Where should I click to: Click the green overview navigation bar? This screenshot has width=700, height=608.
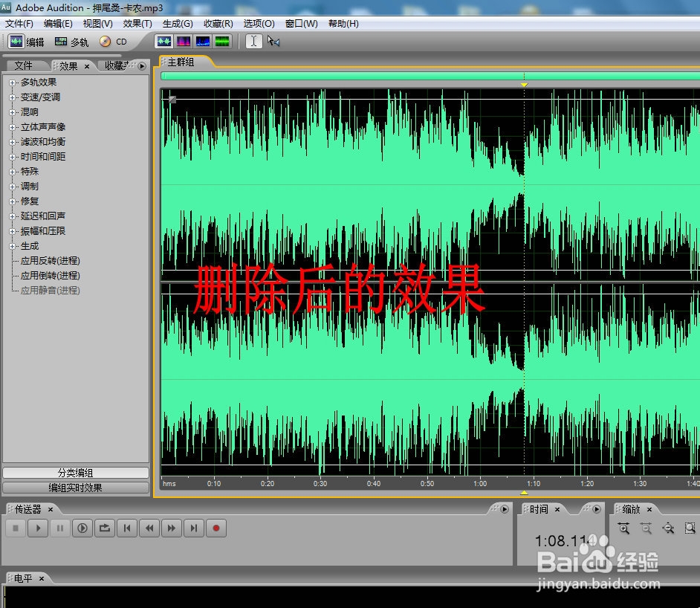pos(430,76)
